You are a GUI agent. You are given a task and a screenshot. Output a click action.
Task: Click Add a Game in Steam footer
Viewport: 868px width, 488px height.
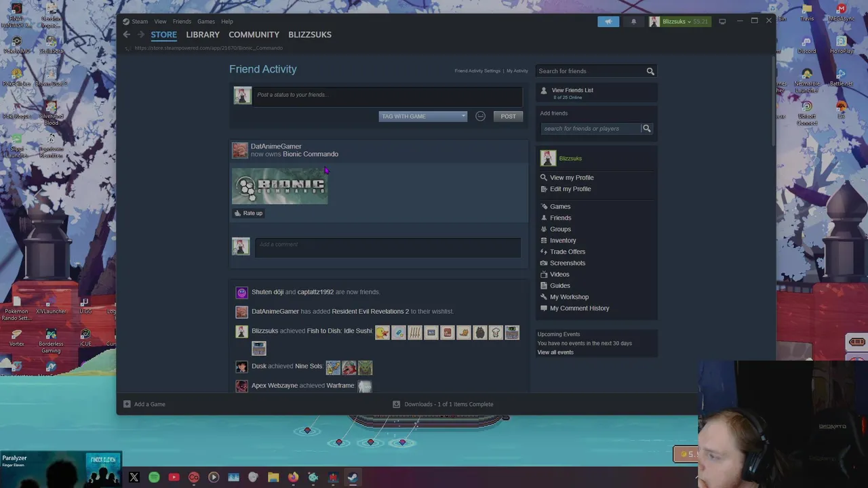click(x=144, y=405)
